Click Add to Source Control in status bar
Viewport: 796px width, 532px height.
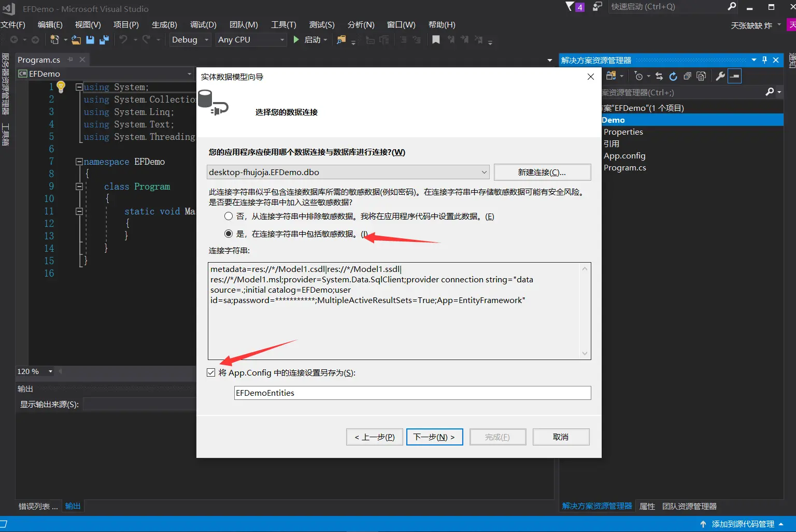(742, 524)
